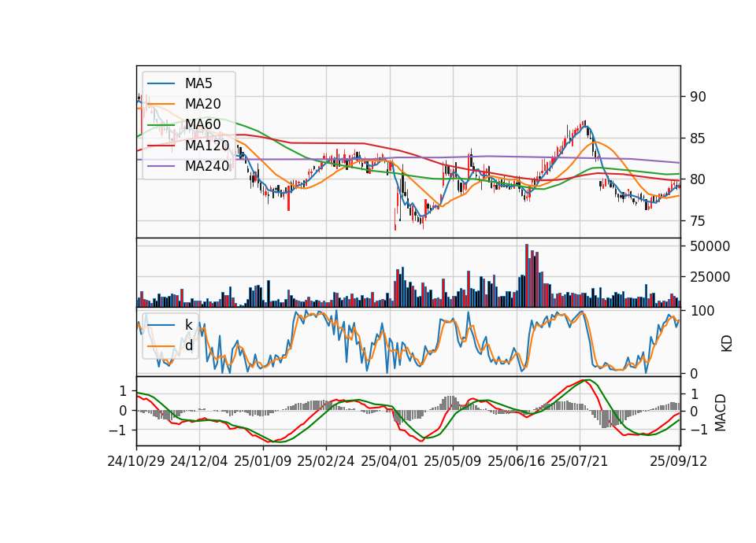Click the 50000 volume axis label
Viewport: 756px width, 543px height.
click(710, 246)
